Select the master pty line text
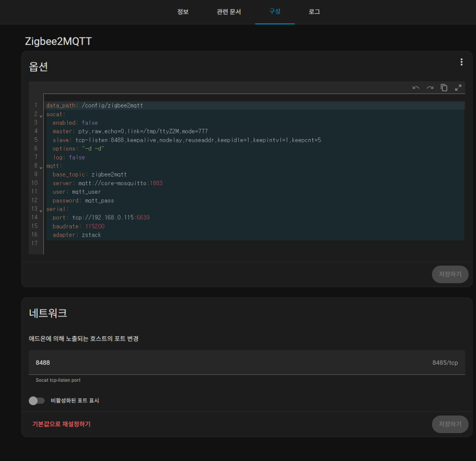 tap(130, 132)
